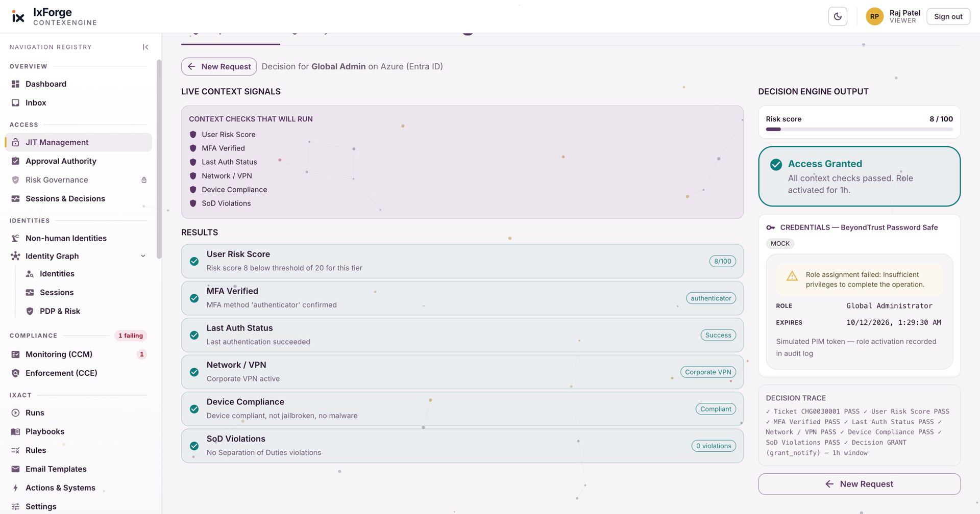Click Raj Patel RP avatar
The height and width of the screenshot is (514, 980).
click(874, 16)
